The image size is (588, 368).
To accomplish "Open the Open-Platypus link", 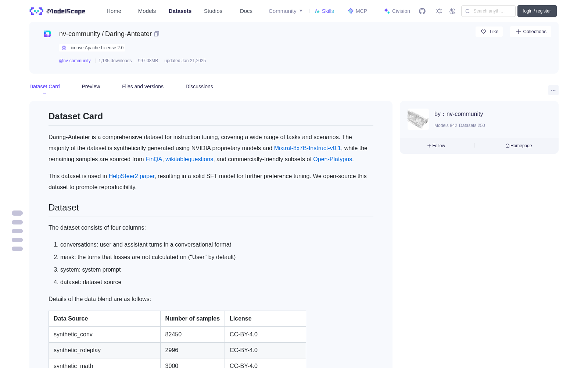I will (x=333, y=159).
